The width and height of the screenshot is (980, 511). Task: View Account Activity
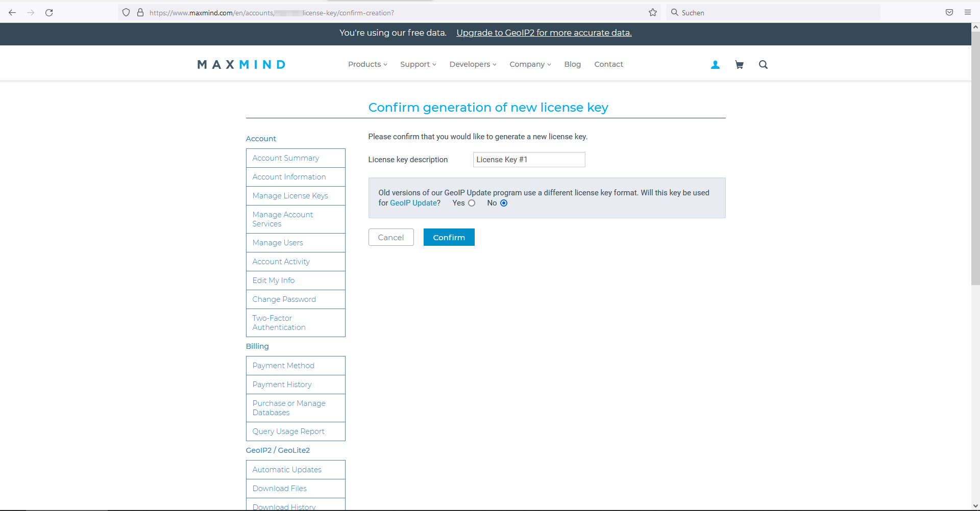pyautogui.click(x=296, y=262)
